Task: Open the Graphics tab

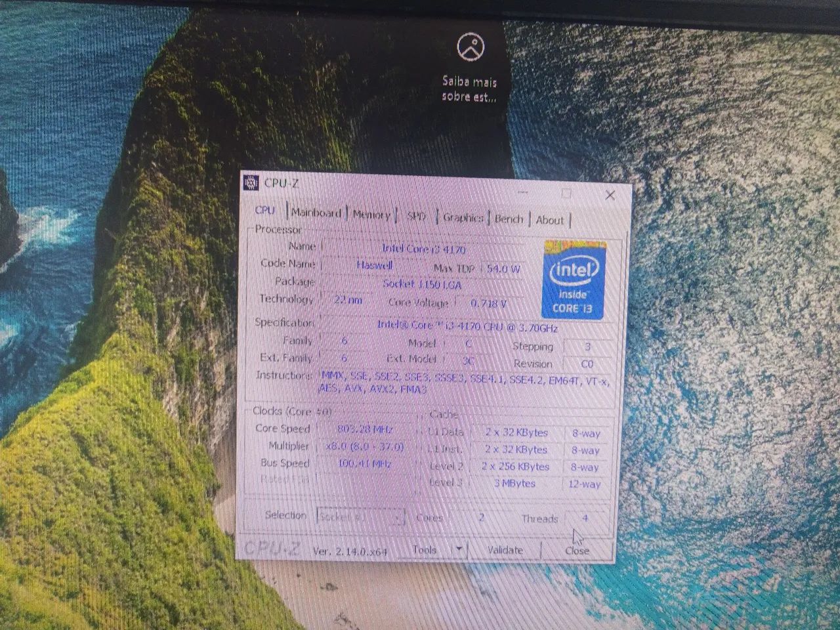Action: click(463, 217)
